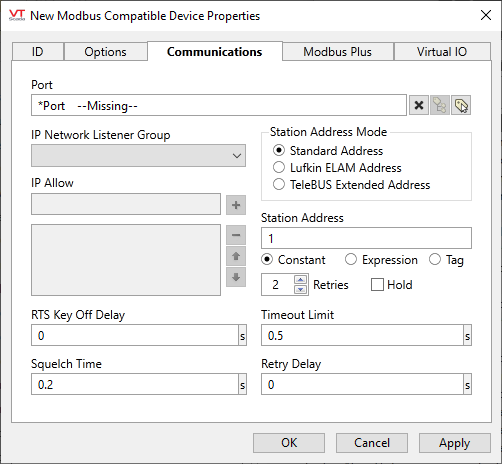Click the Timeout Limit input field

pos(363,335)
